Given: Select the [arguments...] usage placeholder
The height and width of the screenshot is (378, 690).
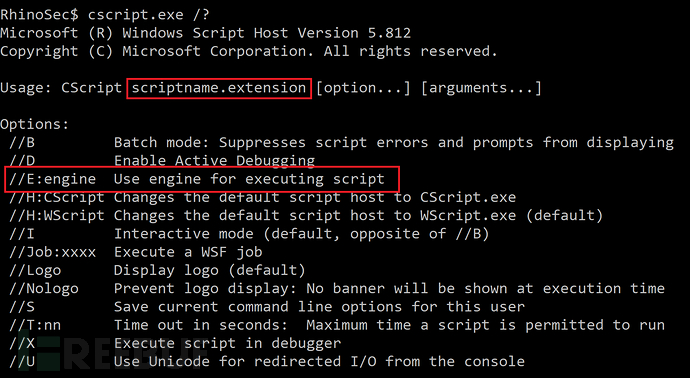Looking at the screenshot, I should [481, 88].
